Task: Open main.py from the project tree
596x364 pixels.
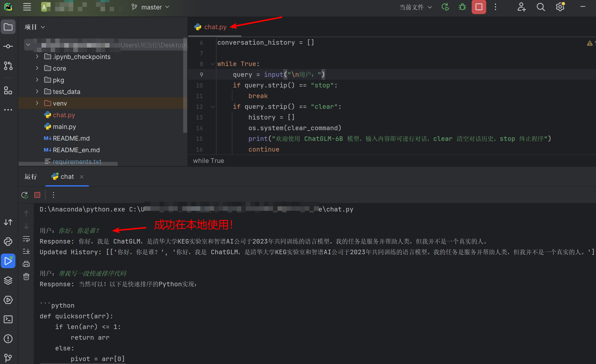Action: click(64, 127)
